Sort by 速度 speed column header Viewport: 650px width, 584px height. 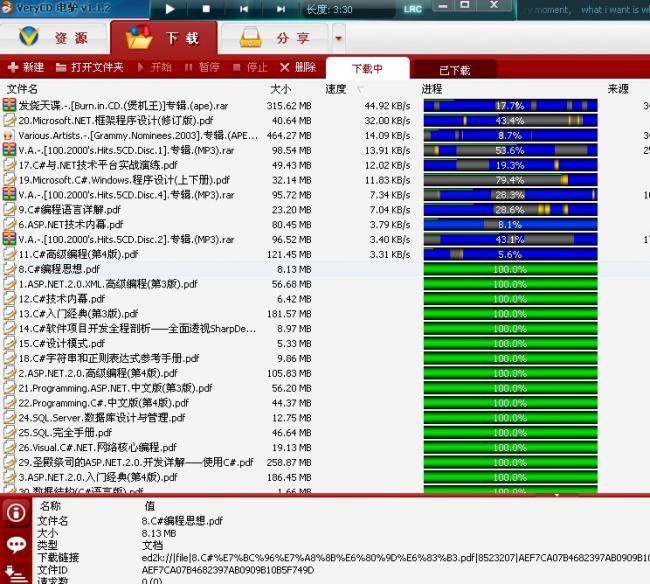coord(336,89)
